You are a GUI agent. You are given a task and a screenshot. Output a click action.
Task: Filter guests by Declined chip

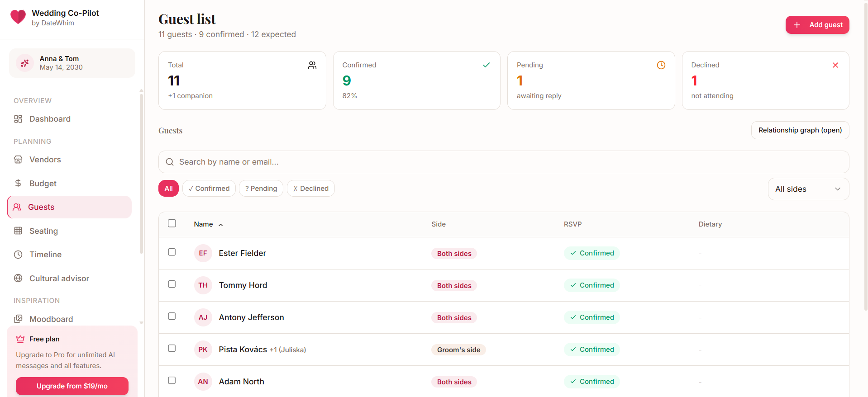click(x=311, y=189)
